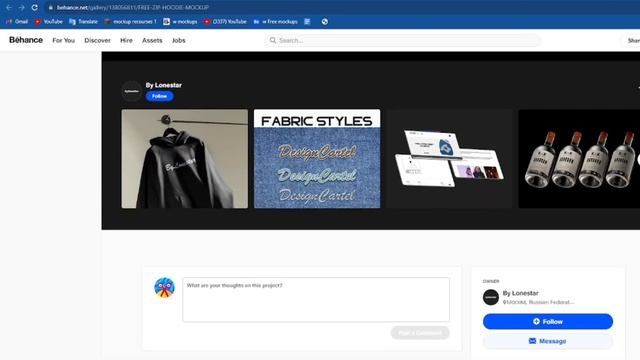Image resolution: width=640 pixels, height=360 pixels.
Task: Open the first YouTube bookmark
Action: click(49, 22)
